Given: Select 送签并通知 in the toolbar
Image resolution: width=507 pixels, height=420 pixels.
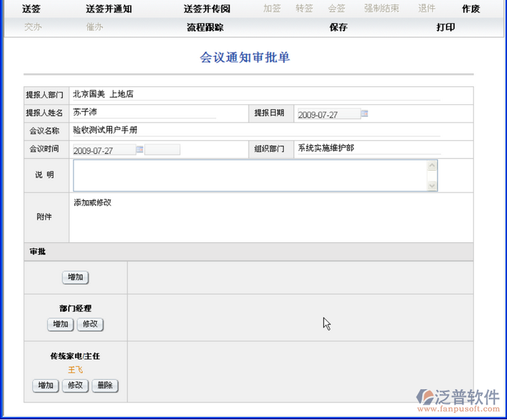Looking at the screenshot, I should (x=109, y=9).
